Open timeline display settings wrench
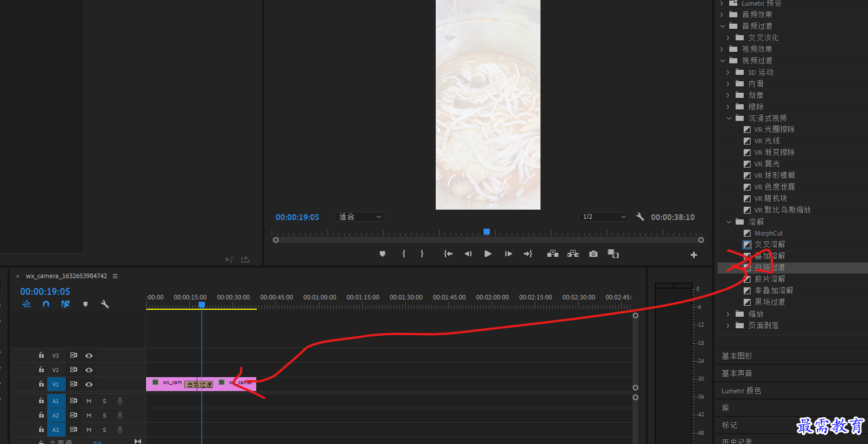Screen dimensions: 868x444 pos(105,304)
